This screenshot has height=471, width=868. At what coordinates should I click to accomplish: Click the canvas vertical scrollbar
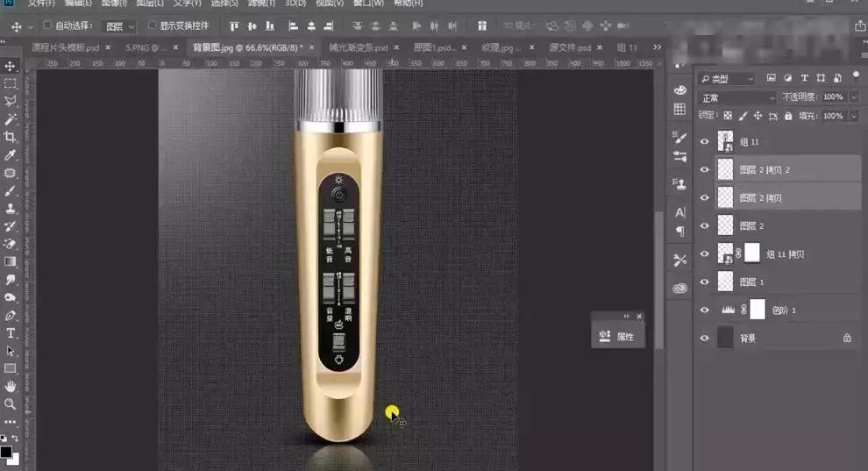coord(658,280)
